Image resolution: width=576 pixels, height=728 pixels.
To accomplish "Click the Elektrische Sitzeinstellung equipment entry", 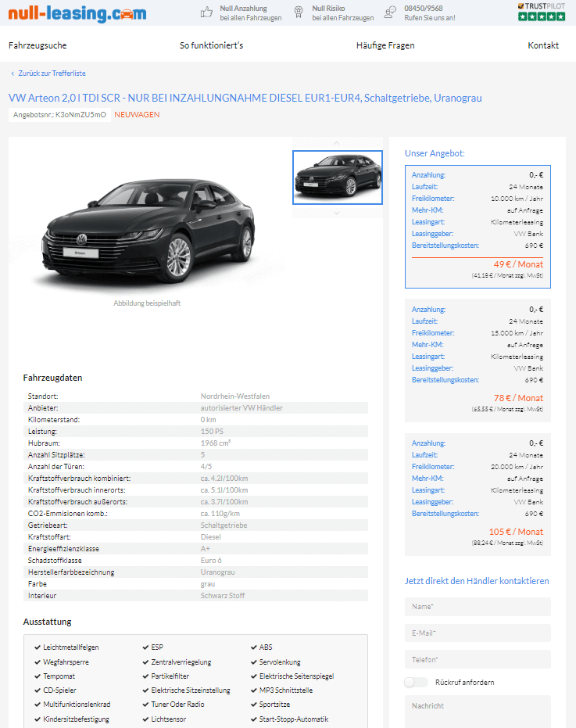I will pyautogui.click(x=191, y=690).
